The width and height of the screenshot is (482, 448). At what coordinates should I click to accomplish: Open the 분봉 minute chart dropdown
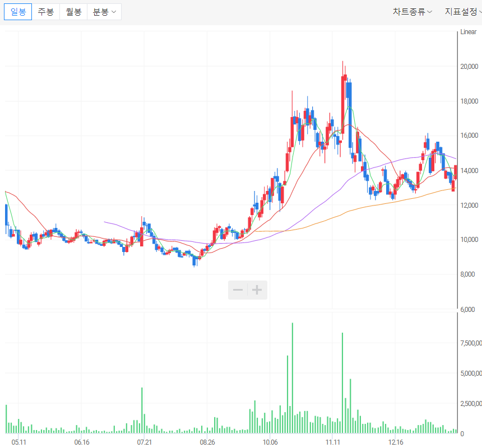(x=104, y=12)
